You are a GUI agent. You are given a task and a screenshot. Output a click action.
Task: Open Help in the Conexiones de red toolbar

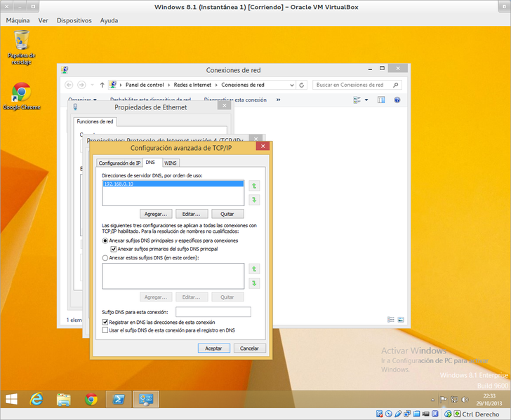point(397,100)
